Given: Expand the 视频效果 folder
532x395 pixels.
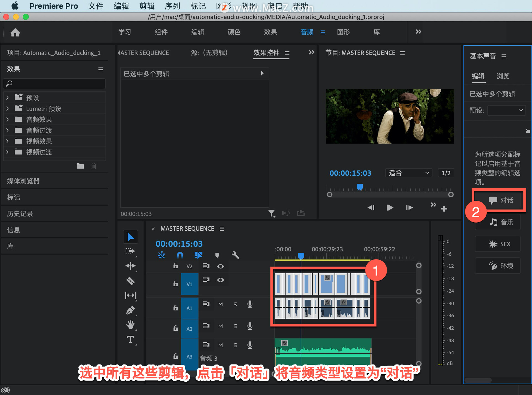Looking at the screenshot, I should coord(7,141).
